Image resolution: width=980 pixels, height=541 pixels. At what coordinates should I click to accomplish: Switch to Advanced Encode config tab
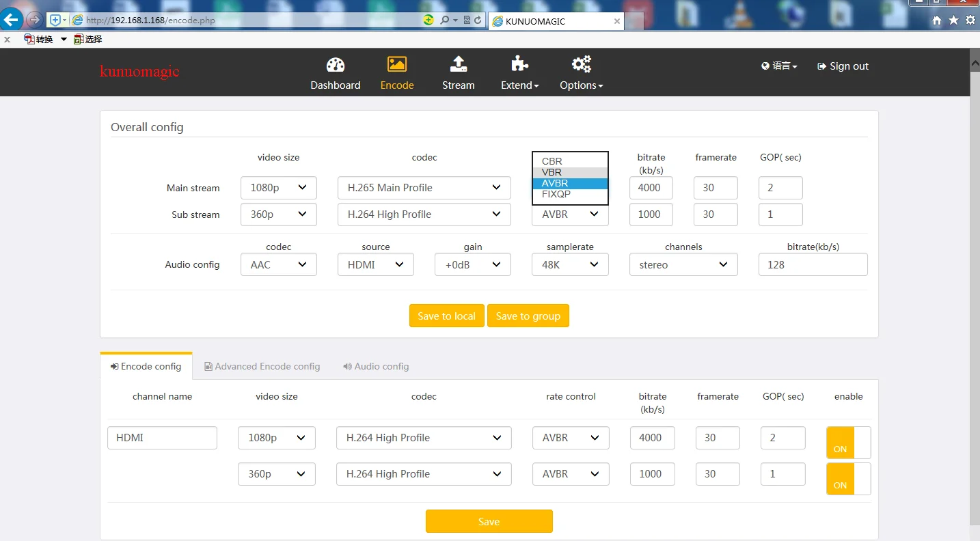click(262, 366)
